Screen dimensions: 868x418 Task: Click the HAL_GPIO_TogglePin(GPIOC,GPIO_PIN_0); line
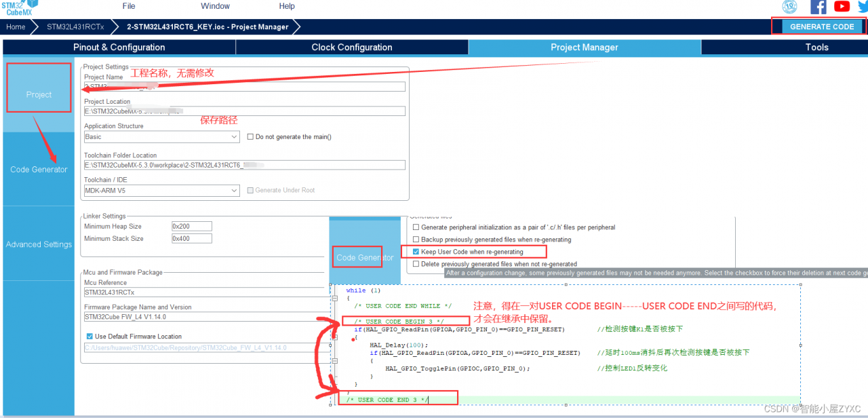coord(458,368)
